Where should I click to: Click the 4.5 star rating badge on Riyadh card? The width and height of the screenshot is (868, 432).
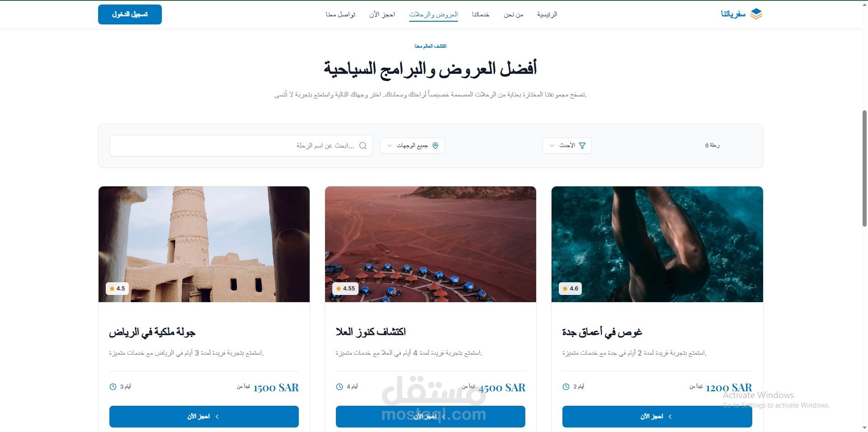point(117,289)
